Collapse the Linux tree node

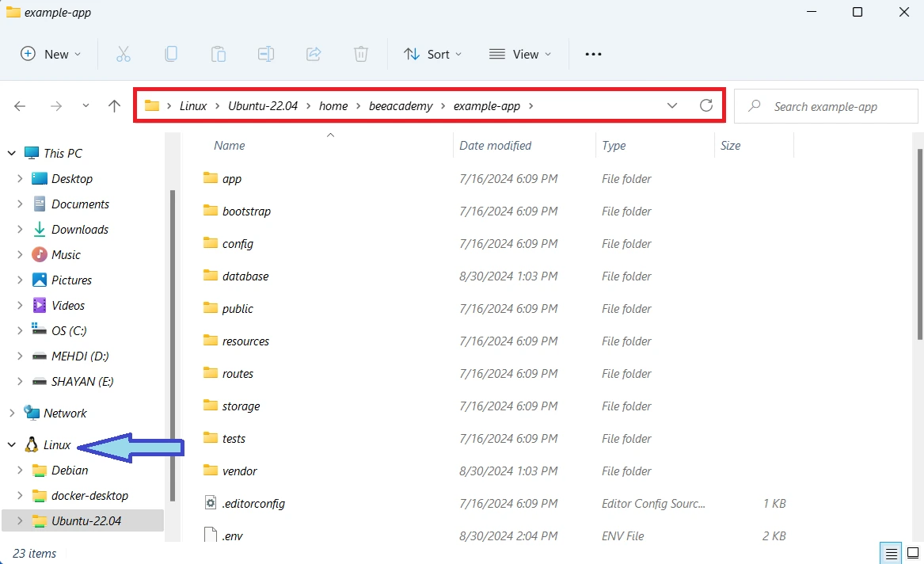click(11, 445)
